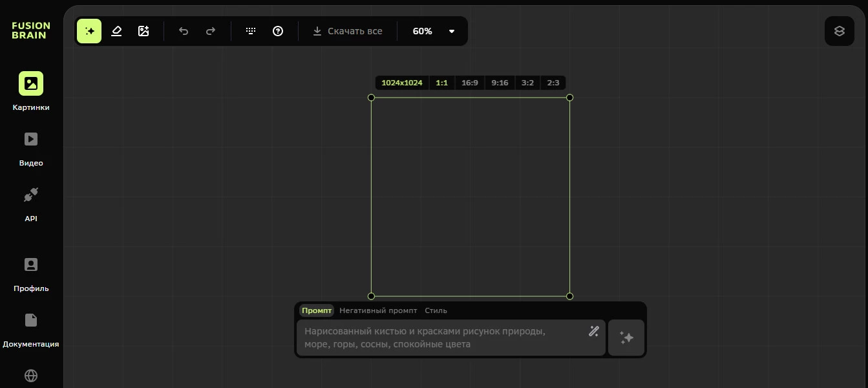This screenshot has height=388, width=868.
Task: Click the bottom-right canvas corner handle
Action: click(570, 296)
